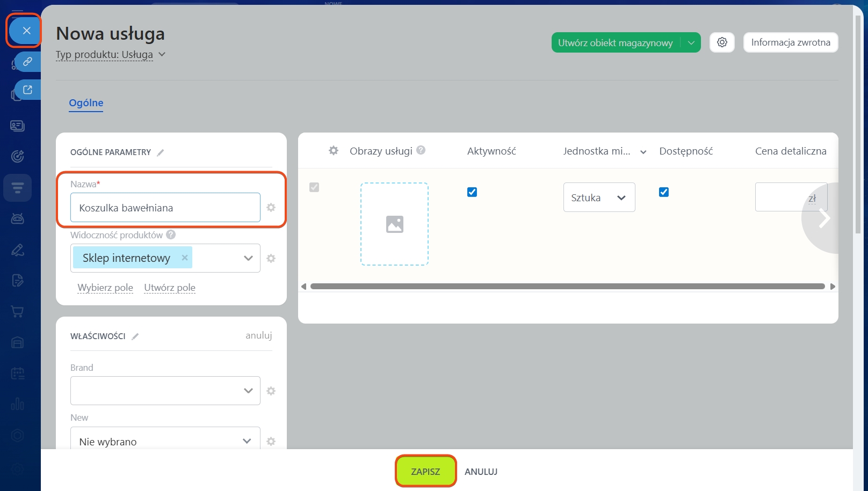
Task: Click the horizontal scrollbar under the grid
Action: tap(567, 287)
